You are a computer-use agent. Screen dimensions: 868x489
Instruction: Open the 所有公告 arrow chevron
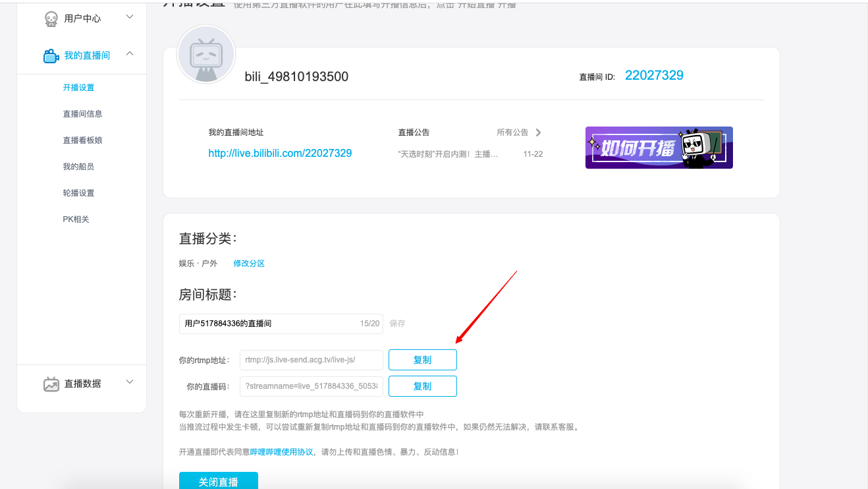(538, 132)
